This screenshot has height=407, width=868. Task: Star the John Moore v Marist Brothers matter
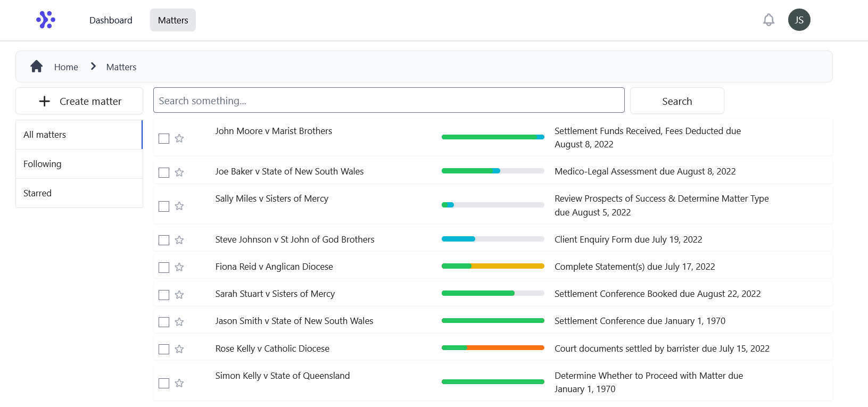[x=179, y=138]
